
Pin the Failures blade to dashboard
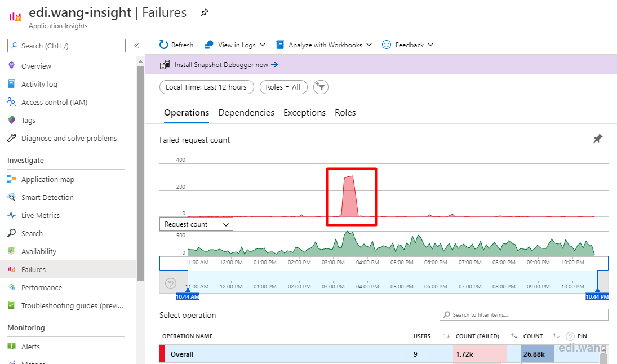pos(204,12)
